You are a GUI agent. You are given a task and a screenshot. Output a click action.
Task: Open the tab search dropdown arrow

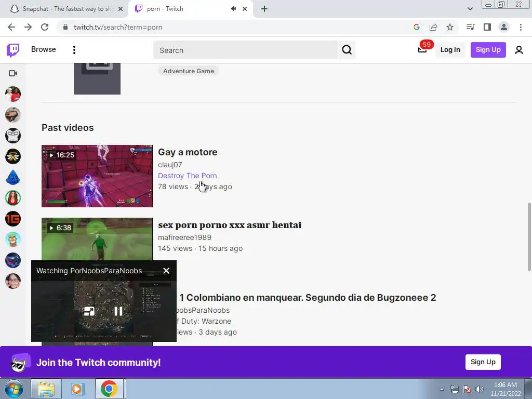tap(470, 9)
